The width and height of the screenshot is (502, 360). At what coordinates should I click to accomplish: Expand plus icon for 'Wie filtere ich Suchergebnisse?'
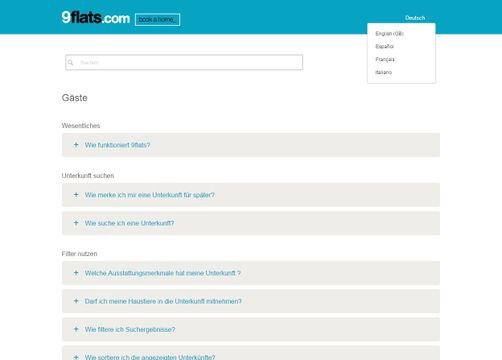point(76,329)
